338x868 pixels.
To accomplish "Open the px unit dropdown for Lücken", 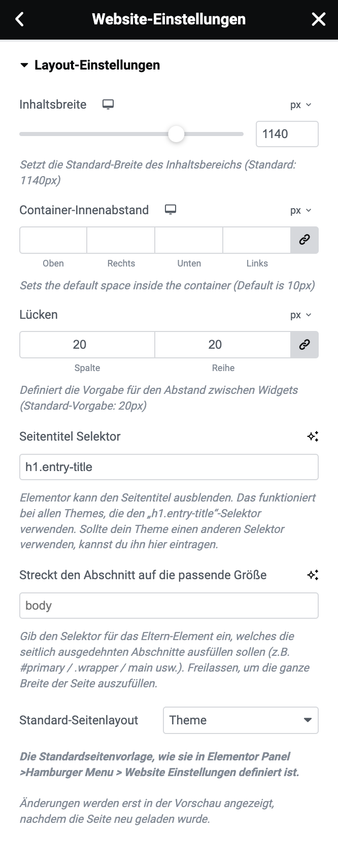I will [301, 315].
